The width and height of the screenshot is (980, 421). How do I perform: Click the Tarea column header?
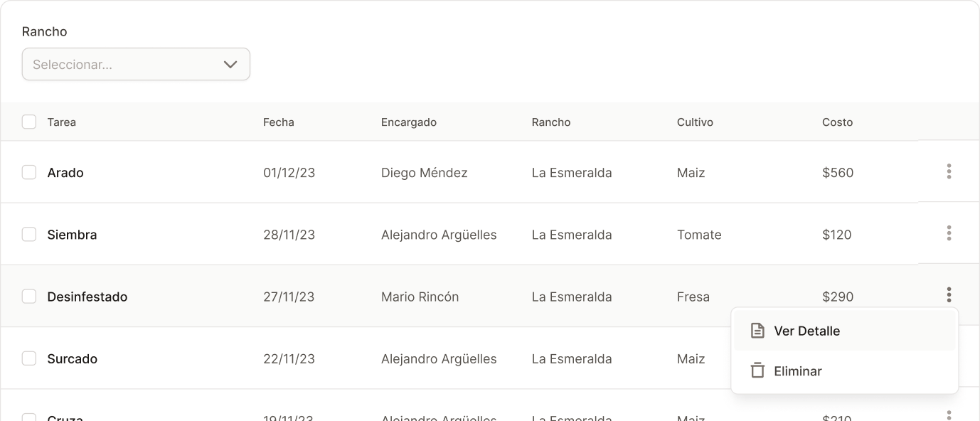pyautogui.click(x=62, y=122)
